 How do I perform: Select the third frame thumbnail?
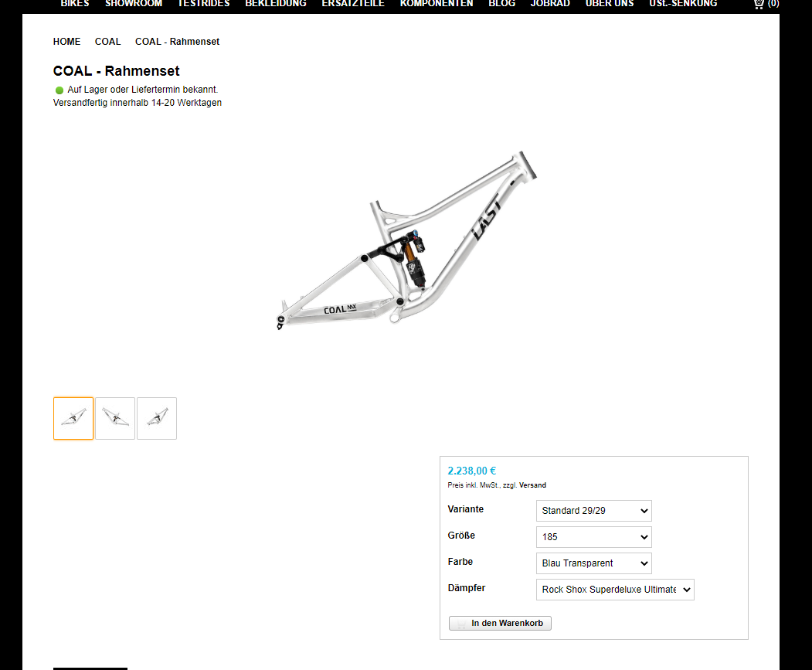(x=157, y=418)
